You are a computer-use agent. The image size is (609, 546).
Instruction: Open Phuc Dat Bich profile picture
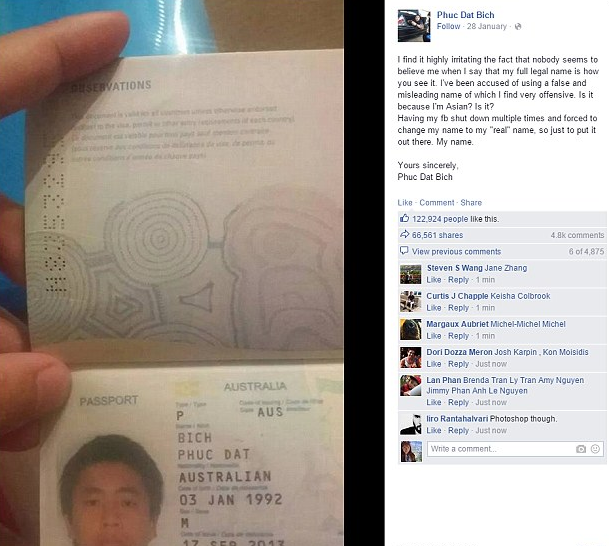[414, 26]
